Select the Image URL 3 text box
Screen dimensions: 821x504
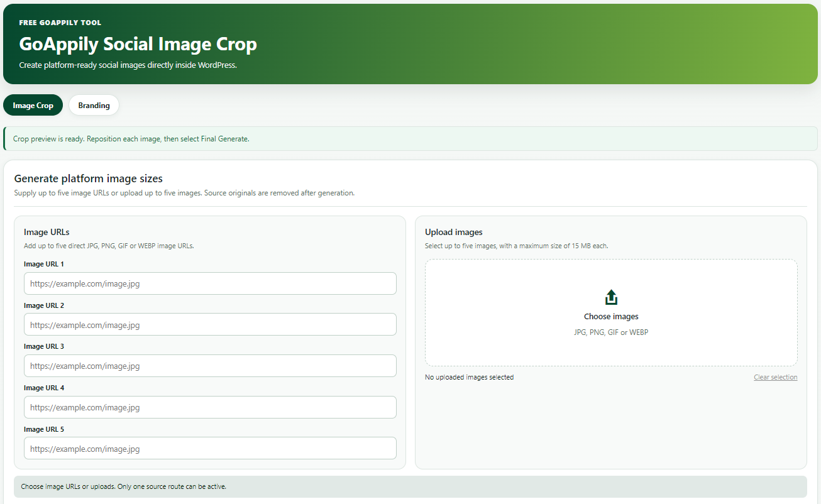pyautogui.click(x=210, y=366)
